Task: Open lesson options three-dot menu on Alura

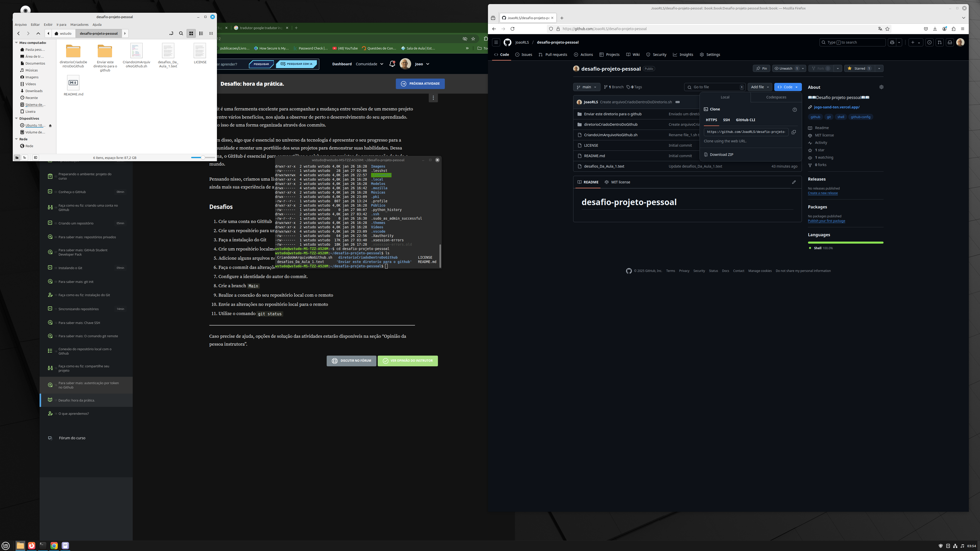Action: coord(433,98)
